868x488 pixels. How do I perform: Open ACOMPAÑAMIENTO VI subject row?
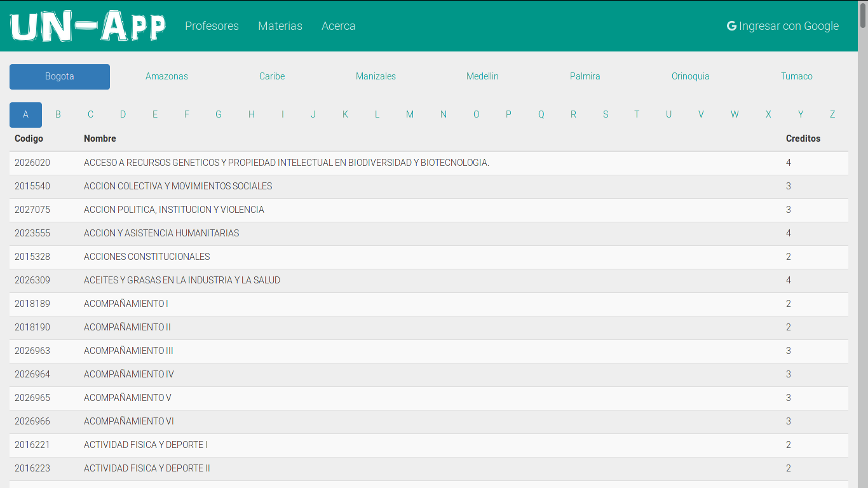click(x=429, y=422)
